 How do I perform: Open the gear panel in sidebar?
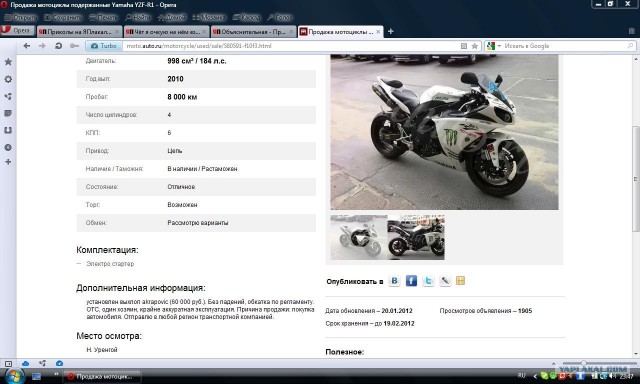click(x=8, y=79)
